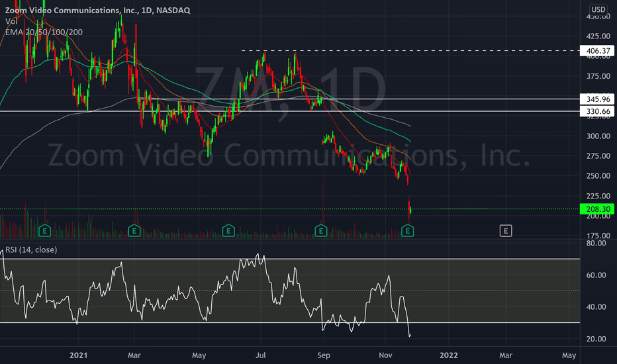Click the RSI (14, close) indicator label

pos(31,250)
